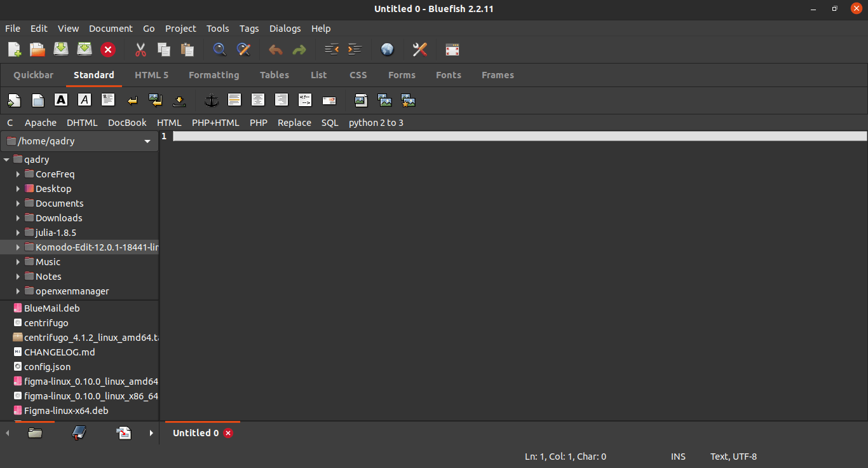Cut selection with the scissors icon

coord(140,50)
